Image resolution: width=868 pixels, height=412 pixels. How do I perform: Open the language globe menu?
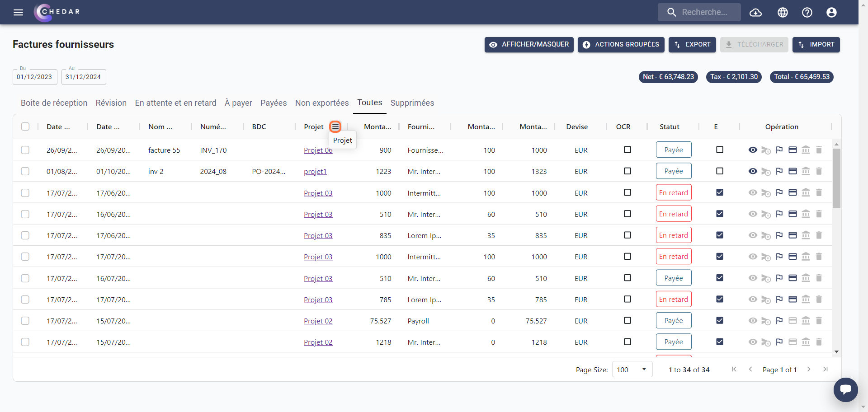point(783,12)
